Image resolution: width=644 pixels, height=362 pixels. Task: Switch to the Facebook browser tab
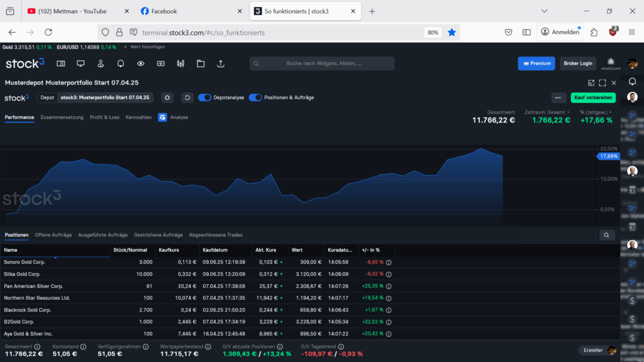[x=191, y=11]
